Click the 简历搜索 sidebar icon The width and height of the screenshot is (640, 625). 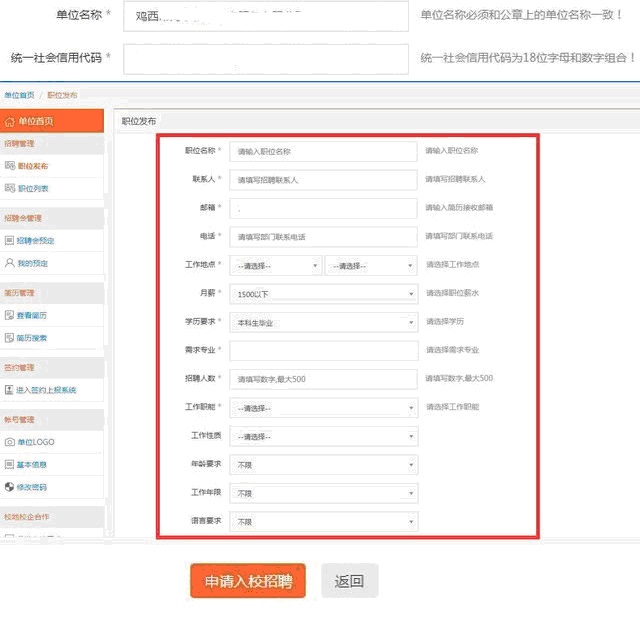[x=10, y=338]
